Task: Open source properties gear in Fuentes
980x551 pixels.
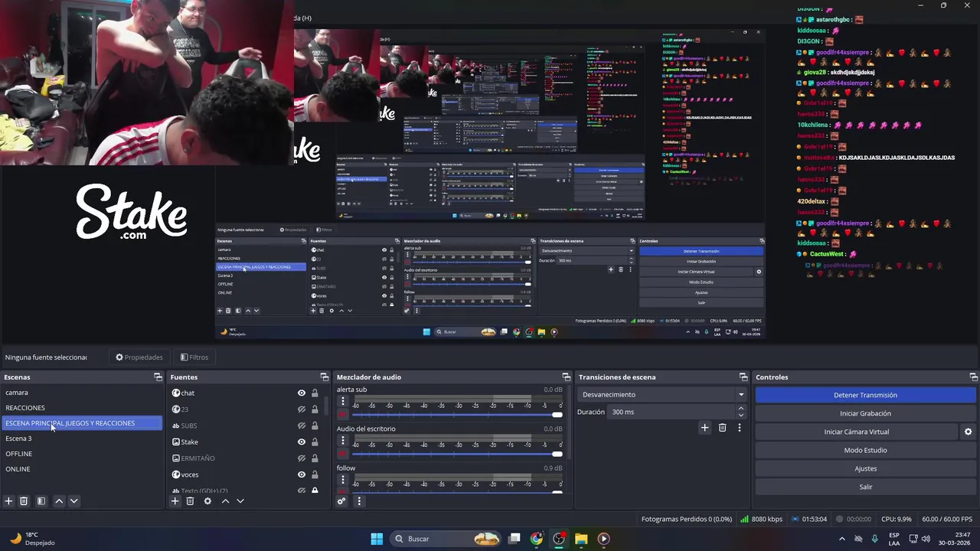Action: (x=207, y=501)
